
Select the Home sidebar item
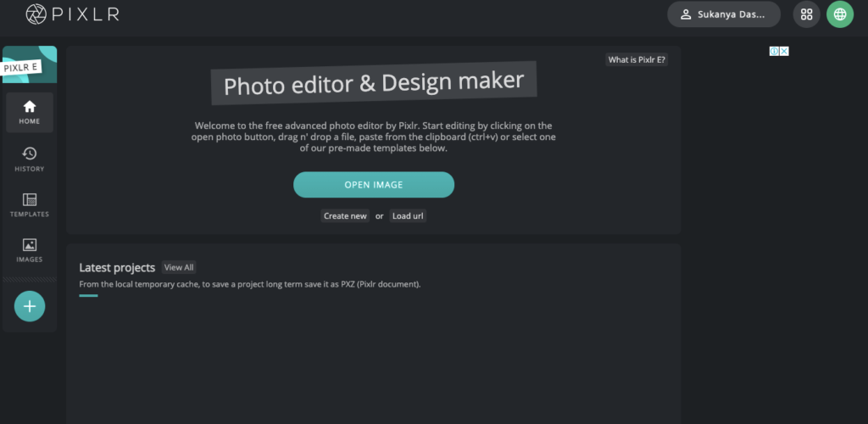[x=30, y=113]
